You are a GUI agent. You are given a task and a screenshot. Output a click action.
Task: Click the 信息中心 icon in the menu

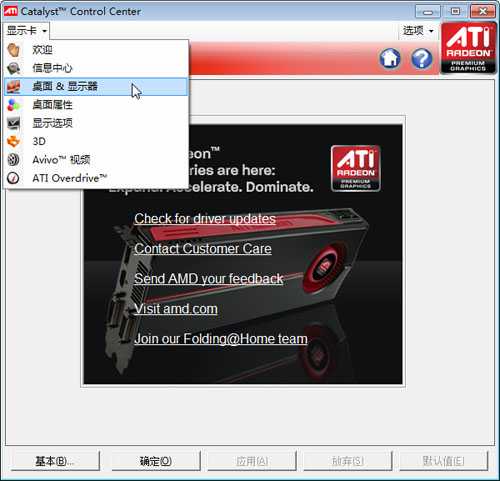[13, 68]
